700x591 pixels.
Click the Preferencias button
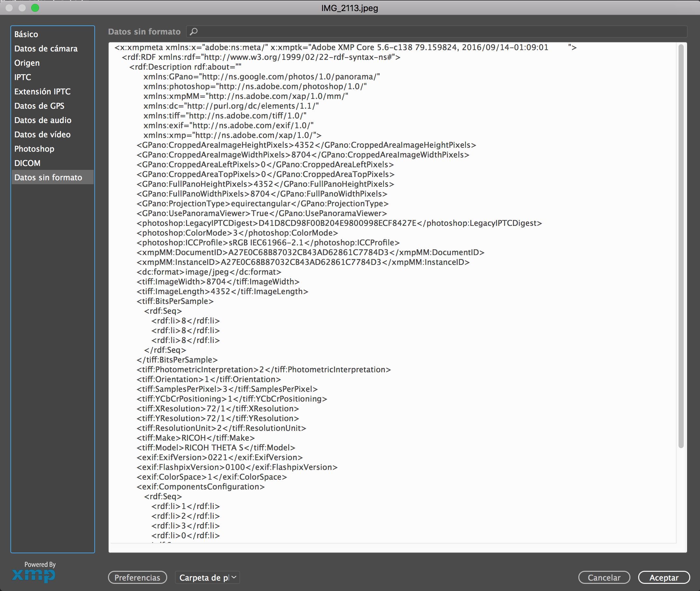(137, 578)
